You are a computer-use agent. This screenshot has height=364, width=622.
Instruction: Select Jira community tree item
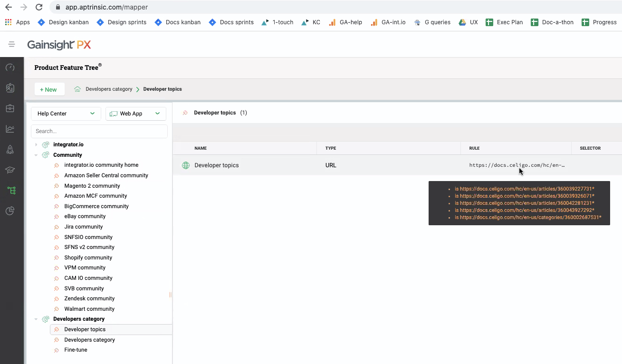(84, 227)
